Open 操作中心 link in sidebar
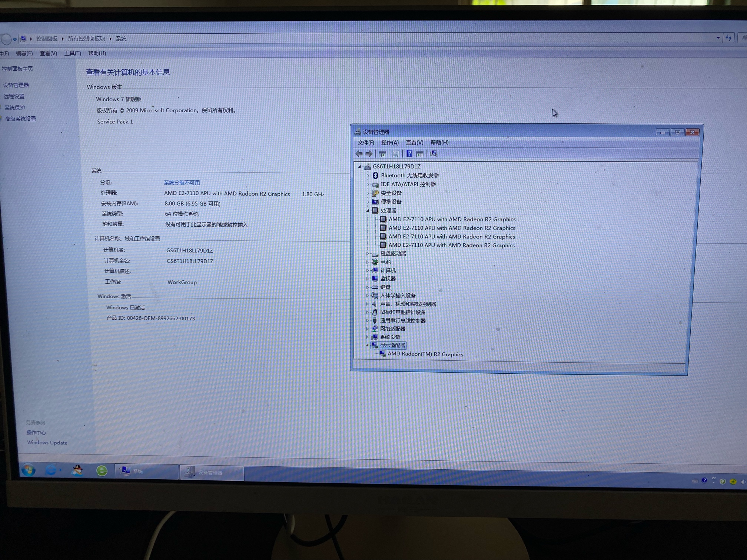 click(x=36, y=433)
